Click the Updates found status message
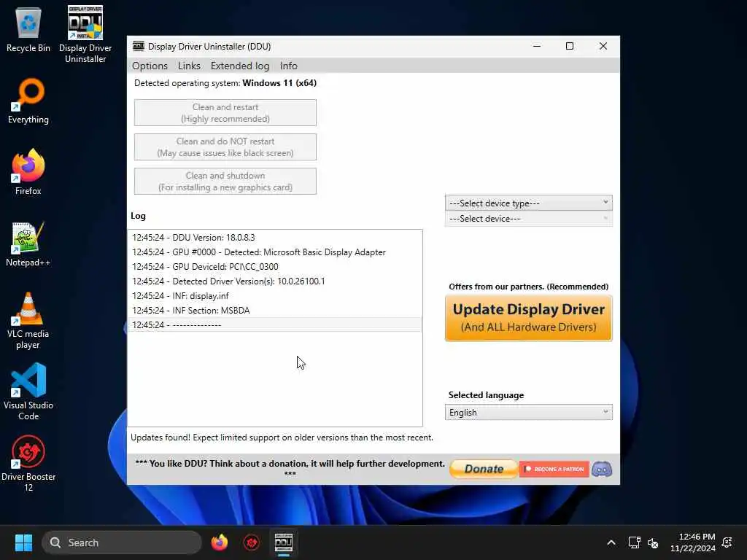The width and height of the screenshot is (747, 560). (x=282, y=437)
